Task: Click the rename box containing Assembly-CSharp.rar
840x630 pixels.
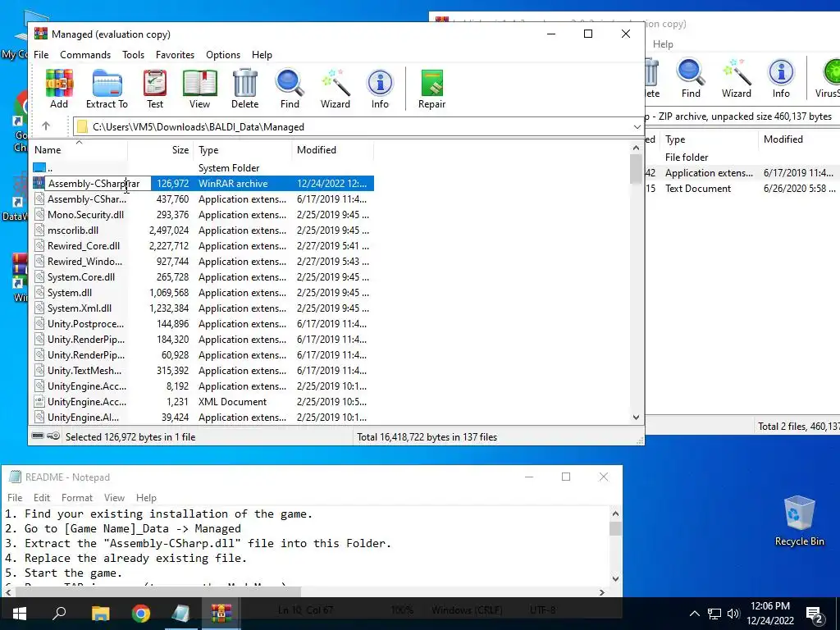Action: point(98,184)
